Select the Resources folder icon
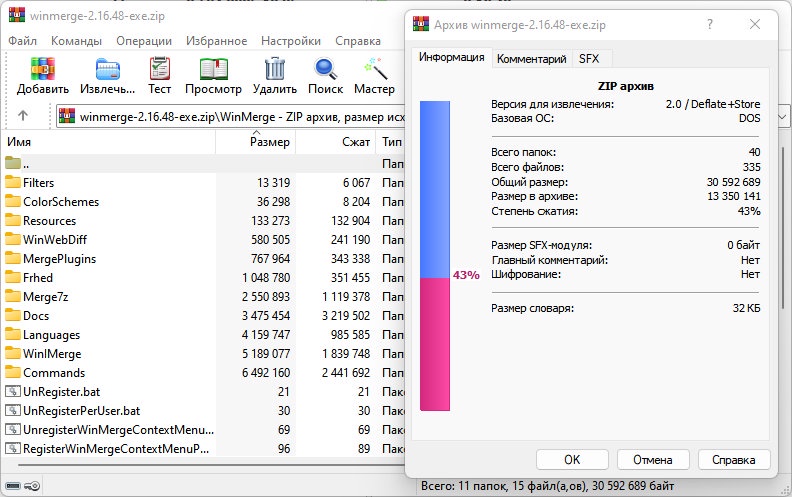The image size is (792, 497). [13, 220]
